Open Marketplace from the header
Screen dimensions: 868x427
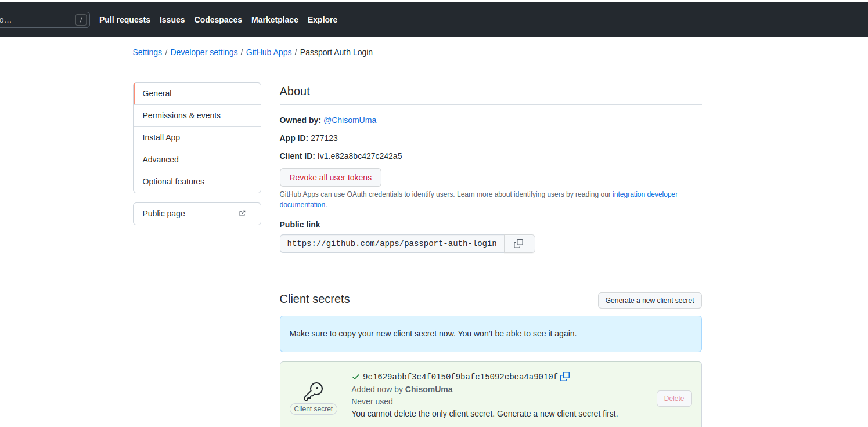point(275,20)
